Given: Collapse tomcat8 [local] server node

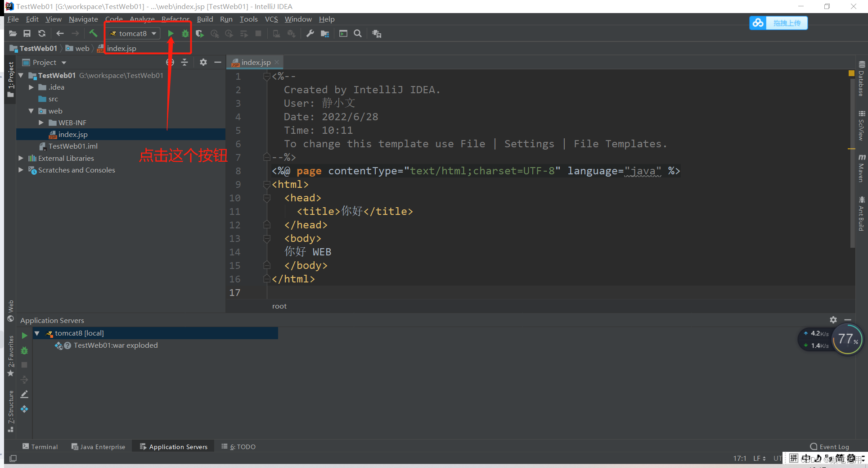Looking at the screenshot, I should tap(37, 333).
